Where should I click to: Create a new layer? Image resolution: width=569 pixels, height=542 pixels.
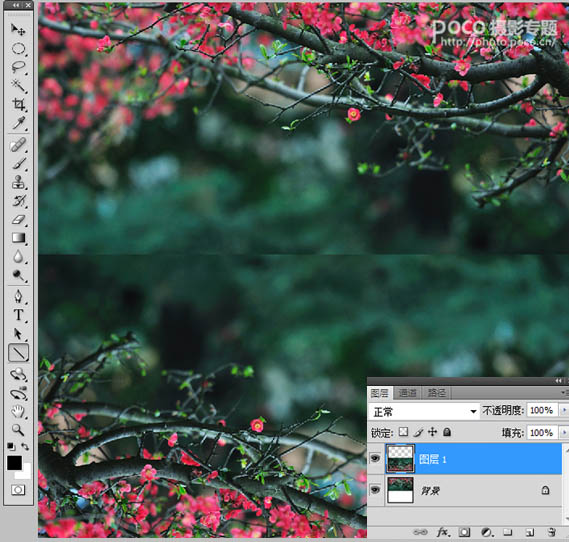[530, 533]
